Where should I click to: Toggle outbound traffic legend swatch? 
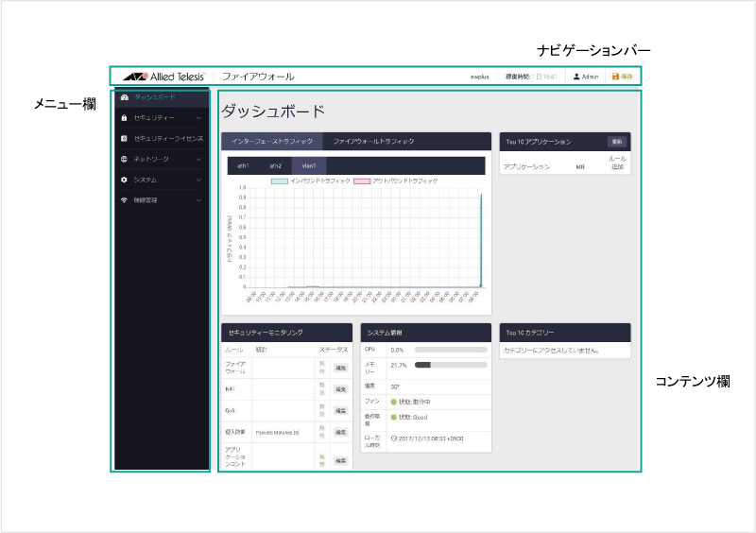click(362, 181)
